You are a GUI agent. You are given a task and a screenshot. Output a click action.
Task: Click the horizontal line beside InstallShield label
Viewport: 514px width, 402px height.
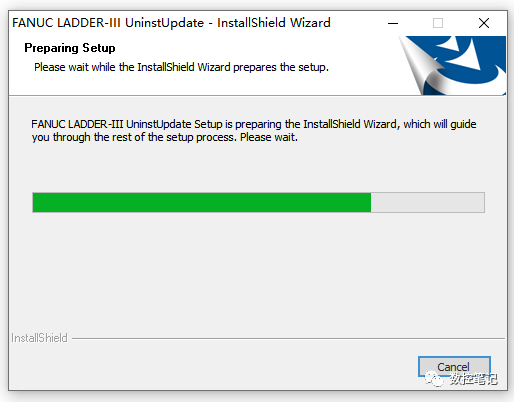tap(288, 339)
